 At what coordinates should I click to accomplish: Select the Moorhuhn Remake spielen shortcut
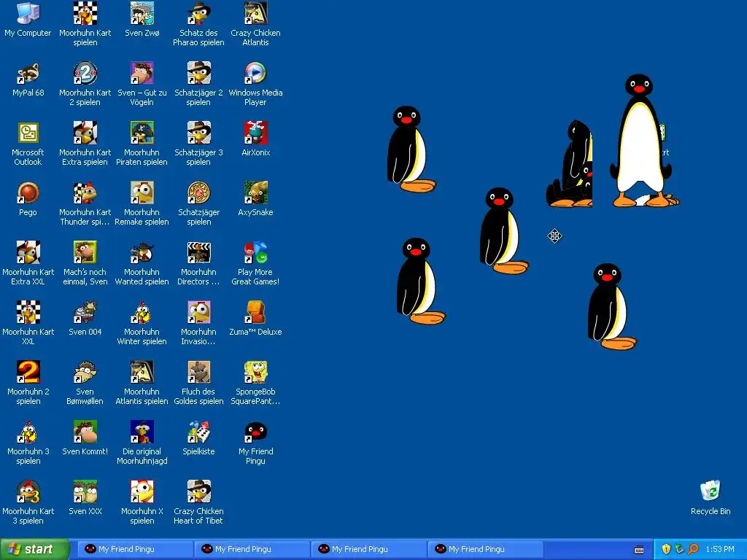pyautogui.click(x=142, y=192)
